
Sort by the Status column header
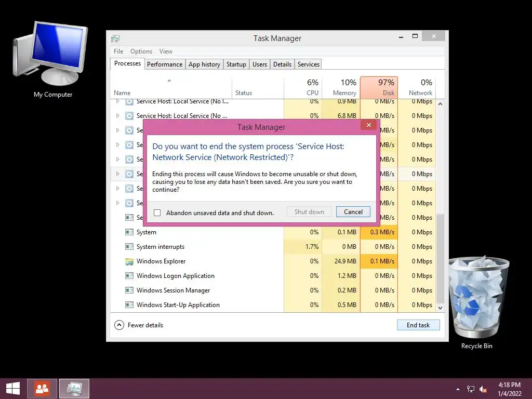pyautogui.click(x=258, y=87)
